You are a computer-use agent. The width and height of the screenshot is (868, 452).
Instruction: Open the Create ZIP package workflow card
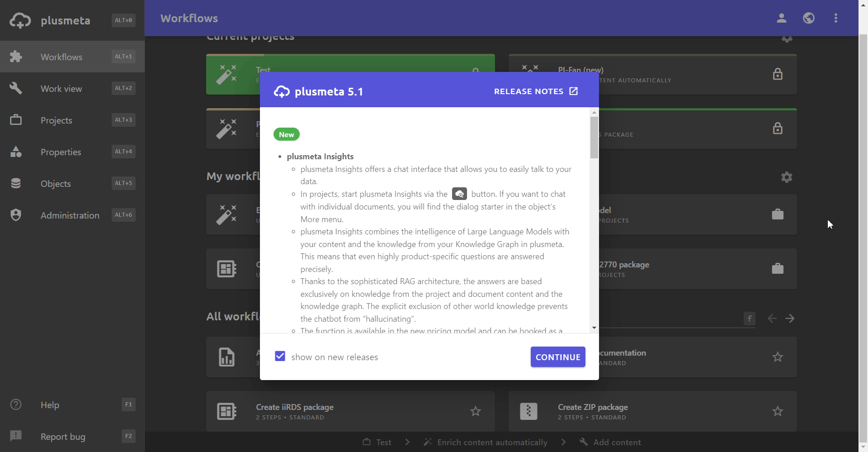(x=653, y=411)
